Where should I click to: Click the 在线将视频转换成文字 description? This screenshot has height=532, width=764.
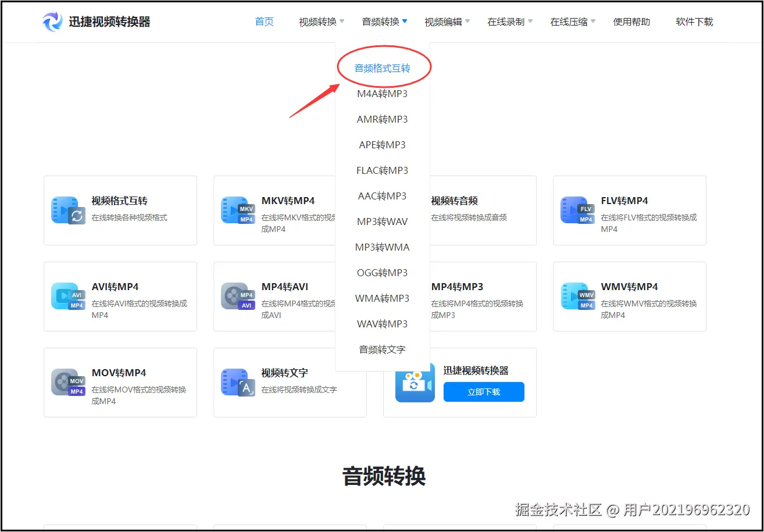[299, 390]
